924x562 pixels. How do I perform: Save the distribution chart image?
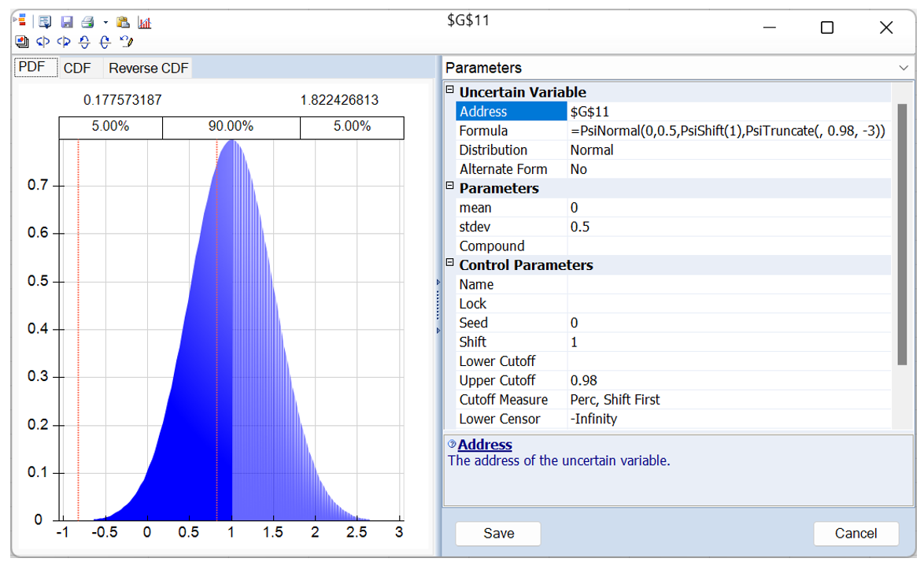tap(66, 21)
